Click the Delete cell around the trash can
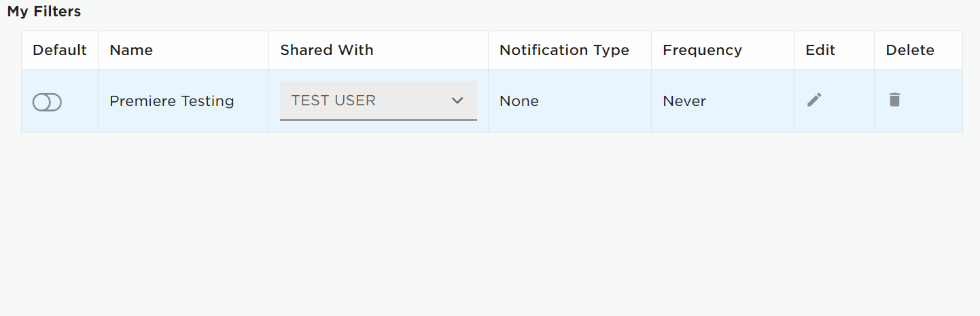 (x=918, y=101)
